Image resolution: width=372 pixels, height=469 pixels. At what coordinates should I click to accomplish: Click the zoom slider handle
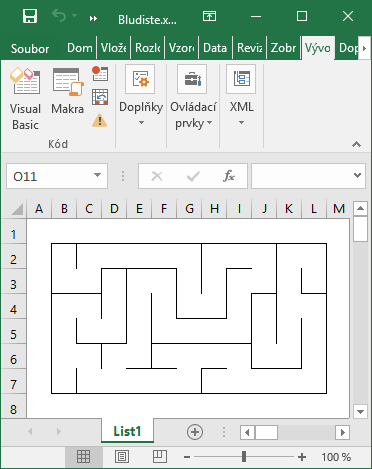(244, 457)
